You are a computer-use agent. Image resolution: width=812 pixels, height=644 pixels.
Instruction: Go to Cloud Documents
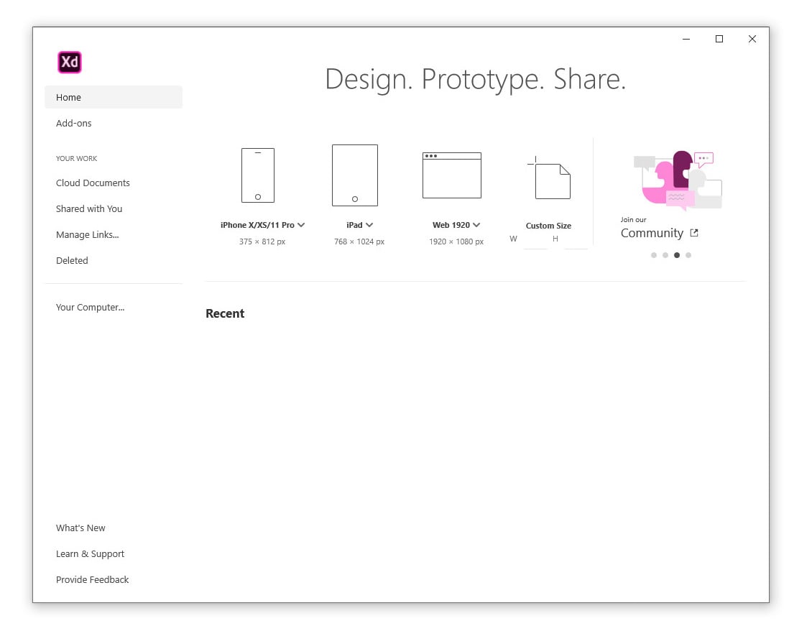pyautogui.click(x=93, y=183)
